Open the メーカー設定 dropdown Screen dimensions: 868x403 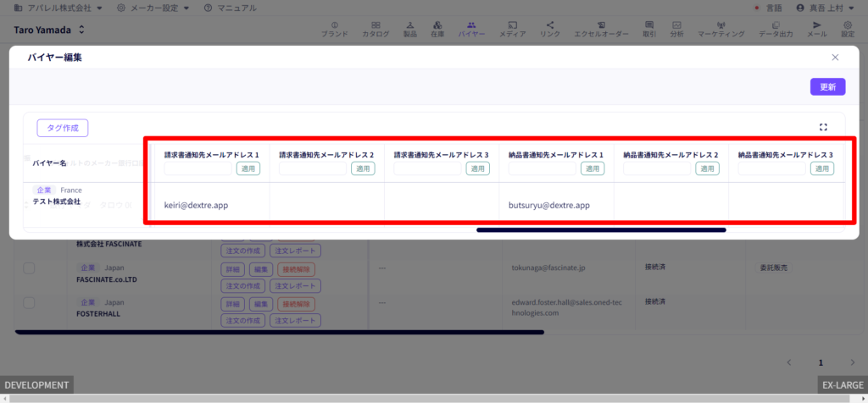[153, 8]
